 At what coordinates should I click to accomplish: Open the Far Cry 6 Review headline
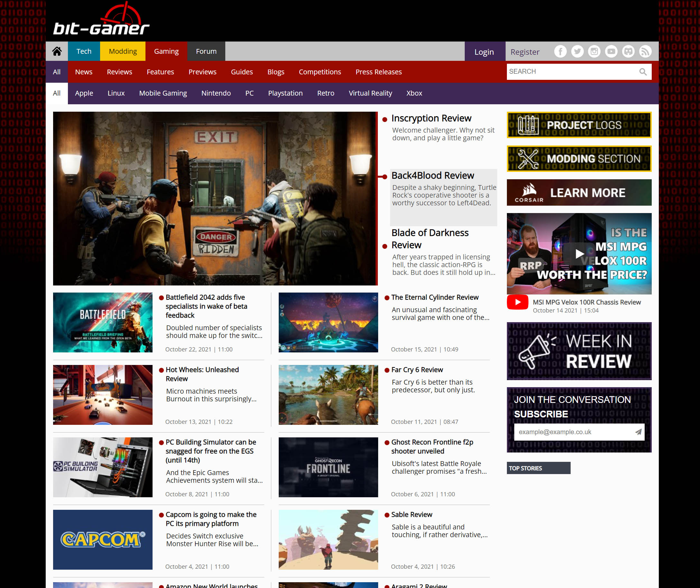pyautogui.click(x=417, y=370)
